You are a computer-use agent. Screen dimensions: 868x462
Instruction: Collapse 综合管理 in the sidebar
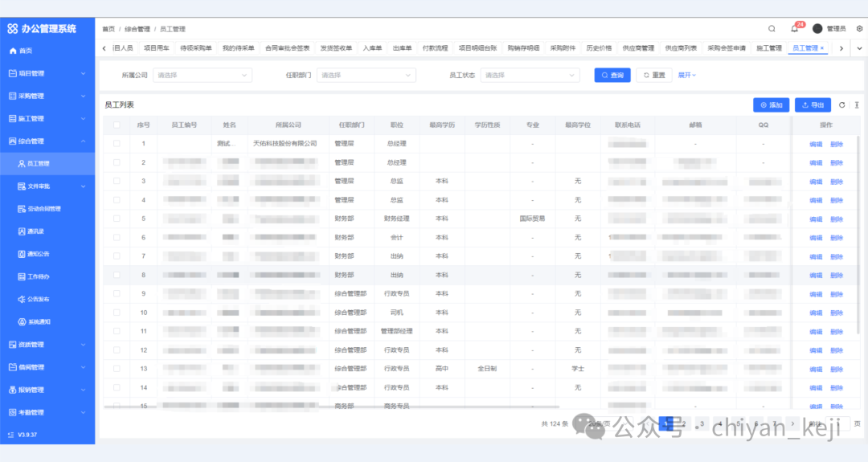coord(47,141)
